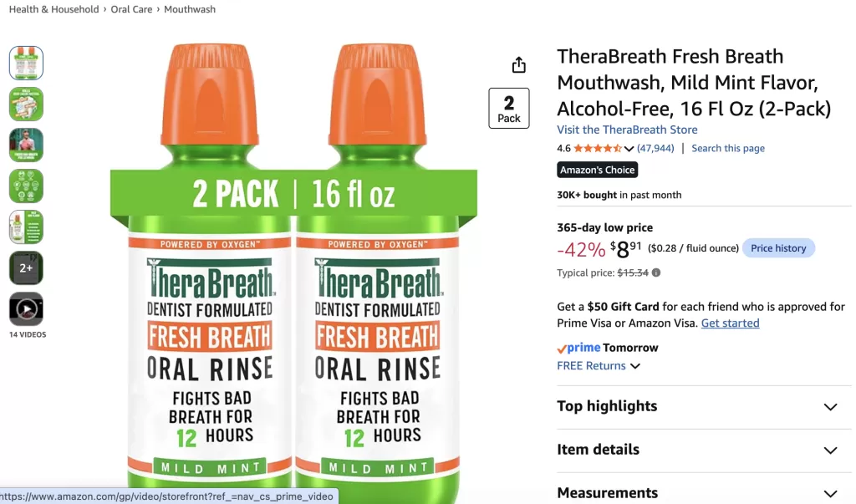Image resolution: width=856 pixels, height=504 pixels.
Task: Open the fourth thumbnail with feature icons
Action: coord(26,186)
